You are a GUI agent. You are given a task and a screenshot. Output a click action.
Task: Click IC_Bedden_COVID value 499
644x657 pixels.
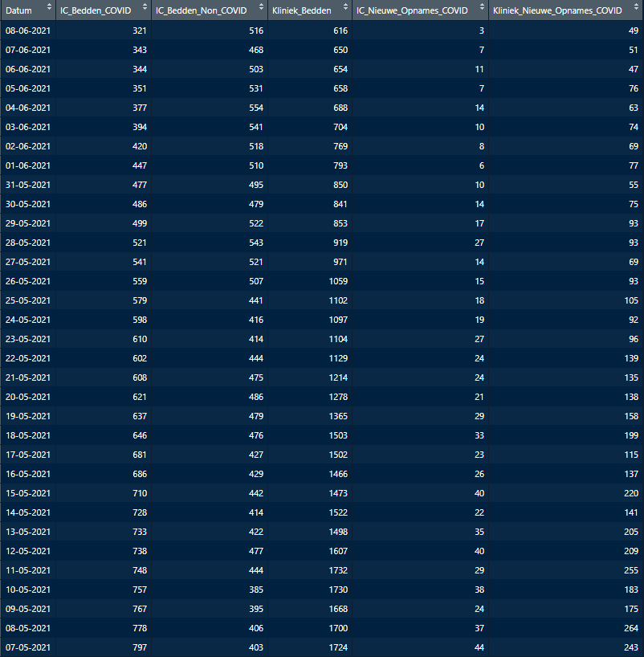[x=140, y=223]
